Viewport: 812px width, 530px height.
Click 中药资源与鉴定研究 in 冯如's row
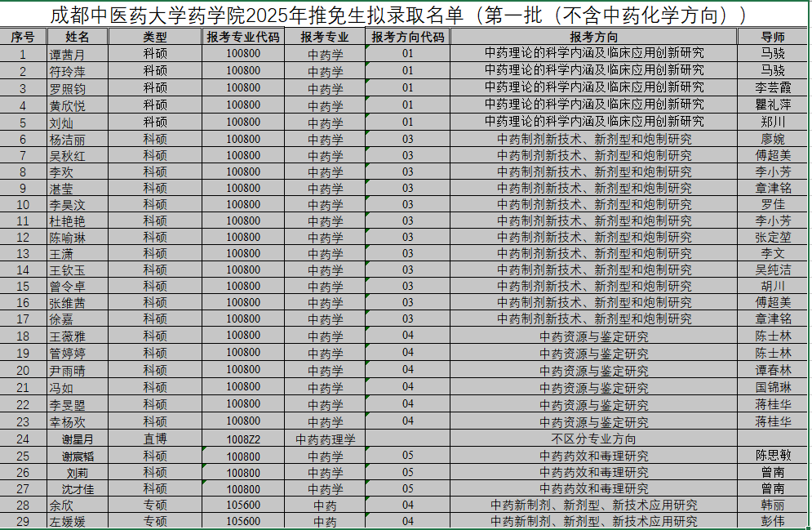[x=593, y=387]
